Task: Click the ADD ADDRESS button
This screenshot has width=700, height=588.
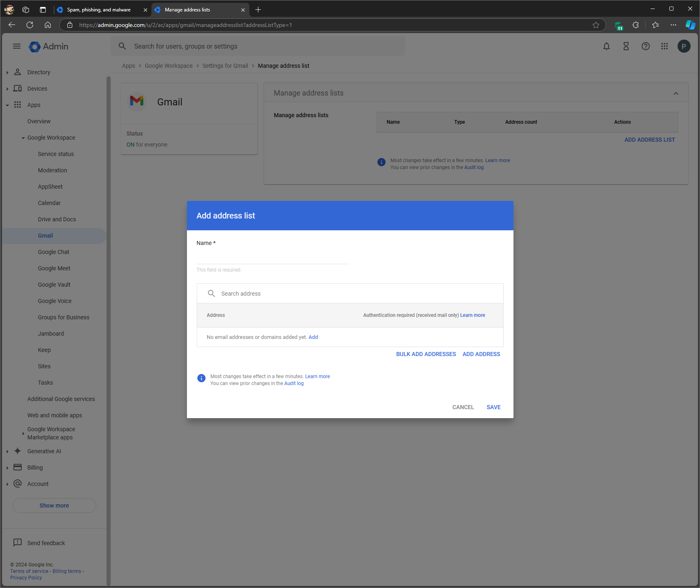Action: [481, 354]
